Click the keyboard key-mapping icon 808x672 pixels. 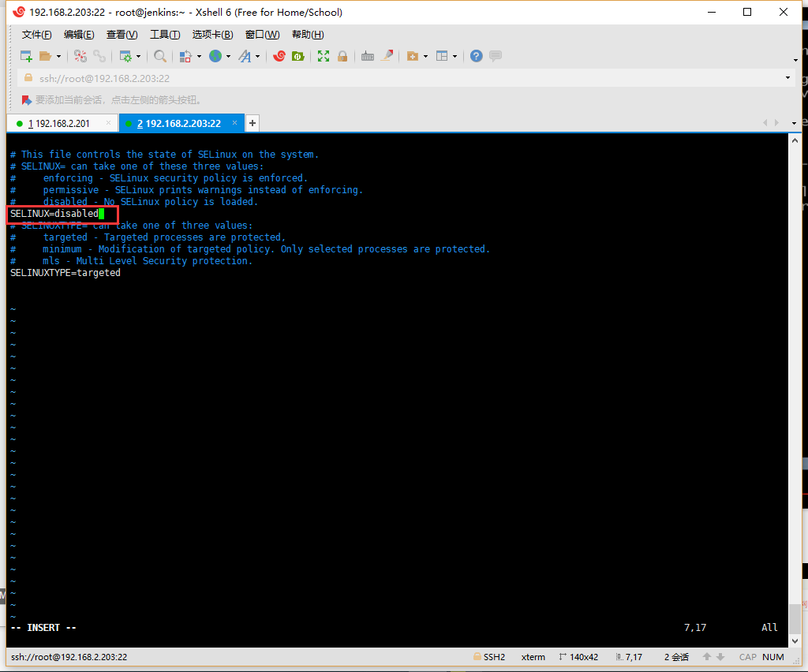(x=368, y=56)
